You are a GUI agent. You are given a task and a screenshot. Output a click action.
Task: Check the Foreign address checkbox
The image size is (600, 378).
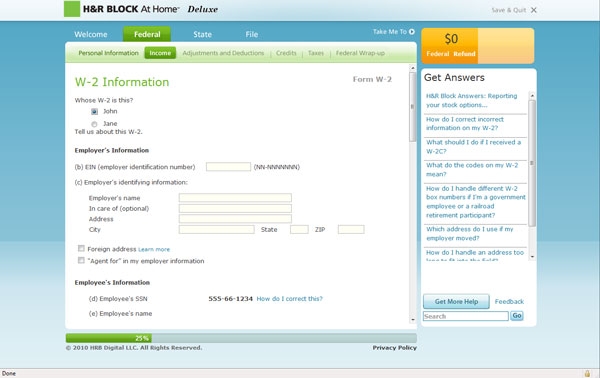[x=81, y=249]
